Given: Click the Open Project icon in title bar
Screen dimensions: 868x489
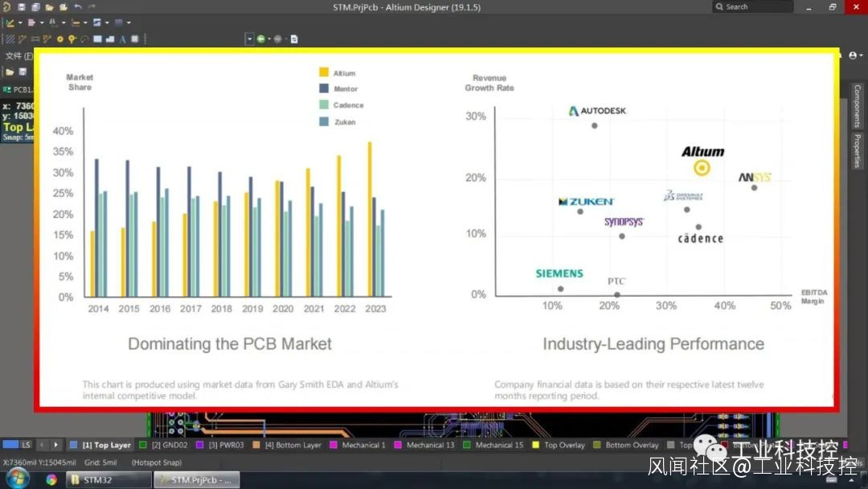Looking at the screenshot, I should 63,6.
